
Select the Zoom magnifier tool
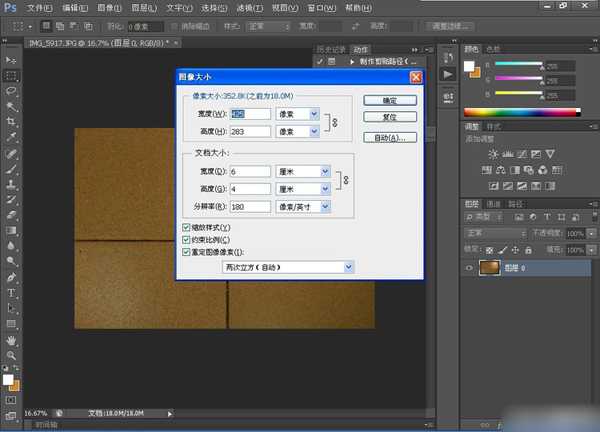(x=12, y=356)
